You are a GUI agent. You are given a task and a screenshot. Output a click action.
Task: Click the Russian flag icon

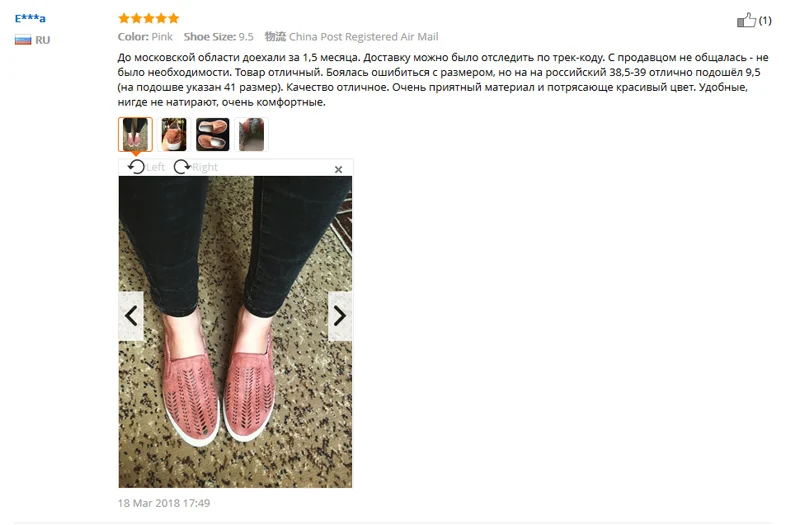[x=23, y=40]
